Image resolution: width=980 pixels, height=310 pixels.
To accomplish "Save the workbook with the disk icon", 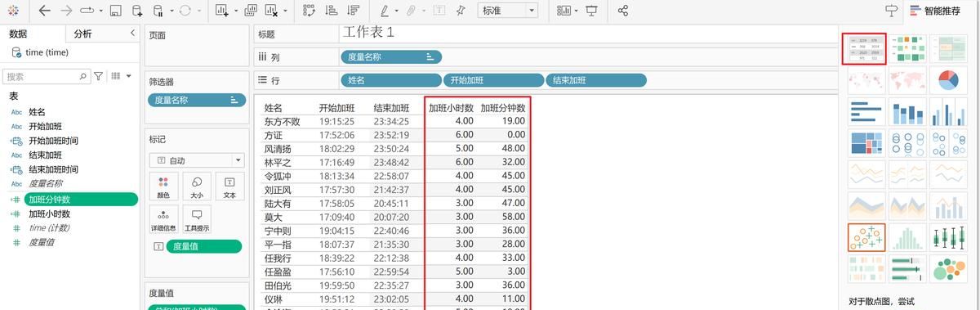I will tap(115, 11).
